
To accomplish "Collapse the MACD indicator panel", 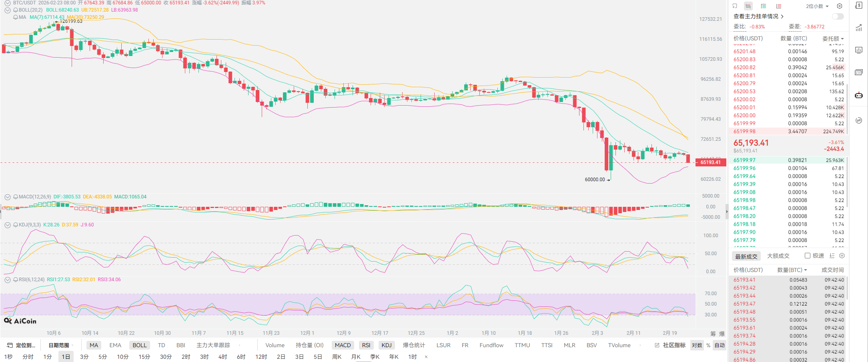I will coord(7,197).
